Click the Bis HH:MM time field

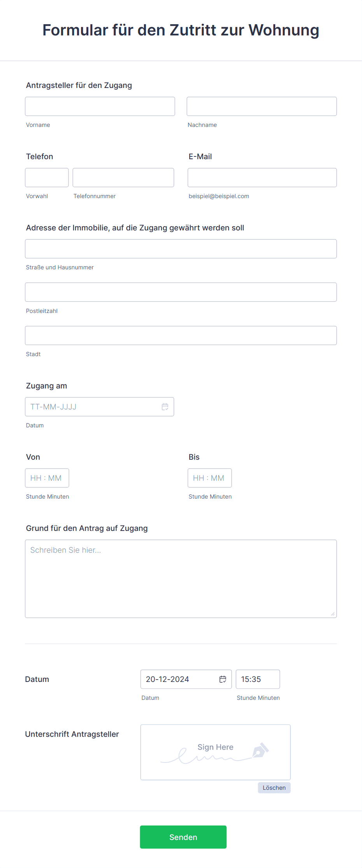(209, 478)
